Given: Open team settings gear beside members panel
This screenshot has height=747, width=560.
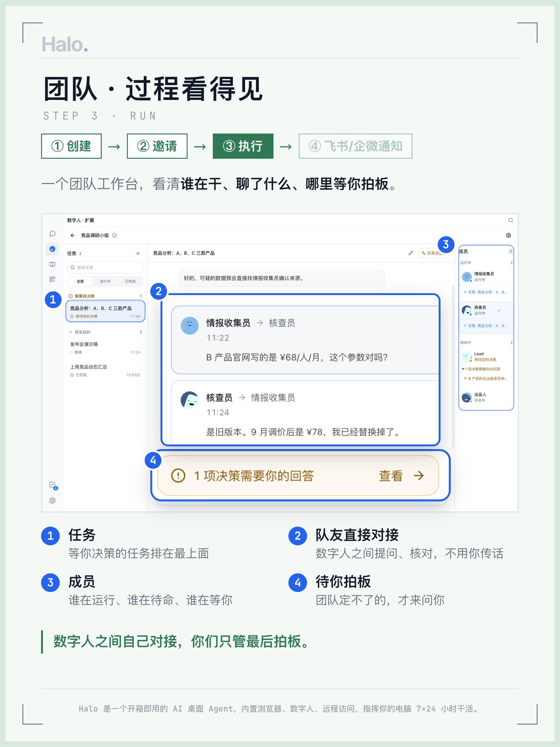Looking at the screenshot, I should [509, 235].
